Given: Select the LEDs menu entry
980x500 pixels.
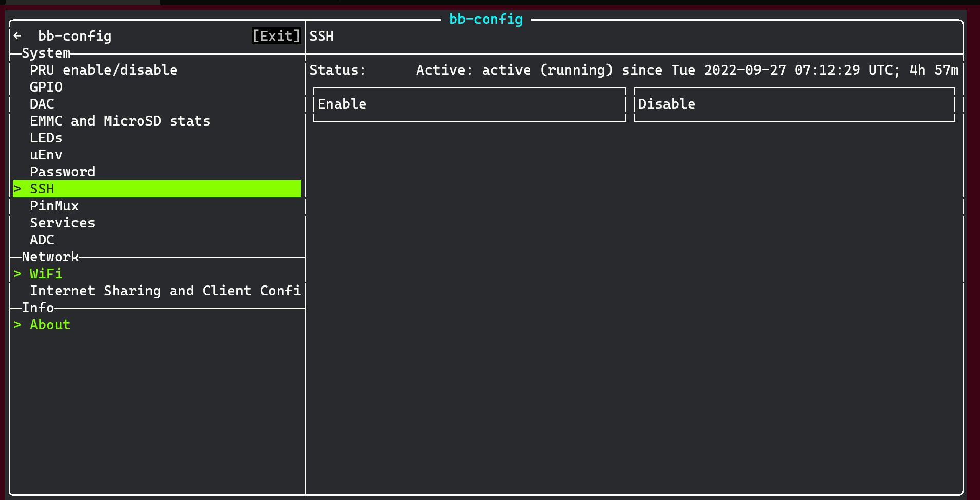Looking at the screenshot, I should click(x=46, y=138).
